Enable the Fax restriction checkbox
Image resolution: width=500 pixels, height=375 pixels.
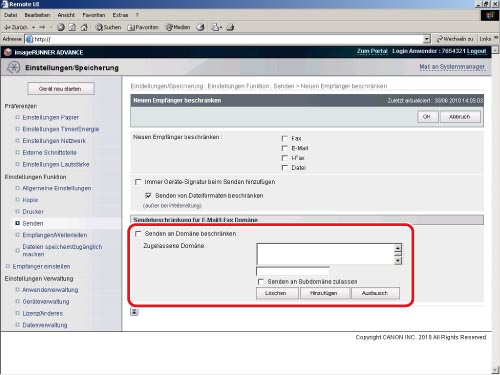285,138
